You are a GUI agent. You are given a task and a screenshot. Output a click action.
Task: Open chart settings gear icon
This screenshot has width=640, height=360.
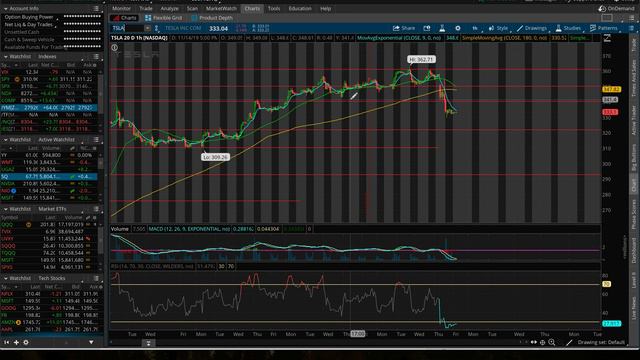coord(458,28)
